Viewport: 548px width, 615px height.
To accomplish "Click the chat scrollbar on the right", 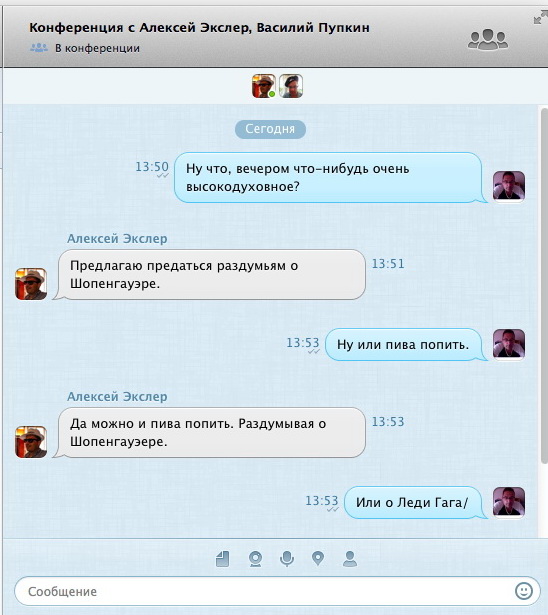I will point(544,282).
